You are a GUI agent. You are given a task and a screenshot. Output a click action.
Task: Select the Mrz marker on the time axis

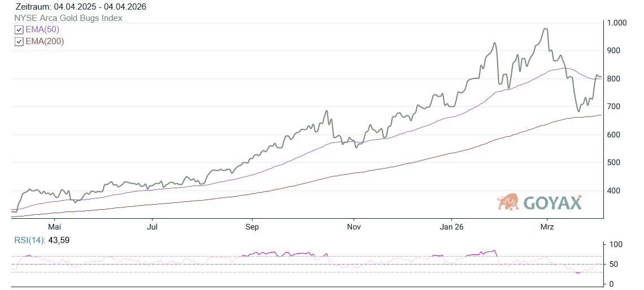coord(547,227)
